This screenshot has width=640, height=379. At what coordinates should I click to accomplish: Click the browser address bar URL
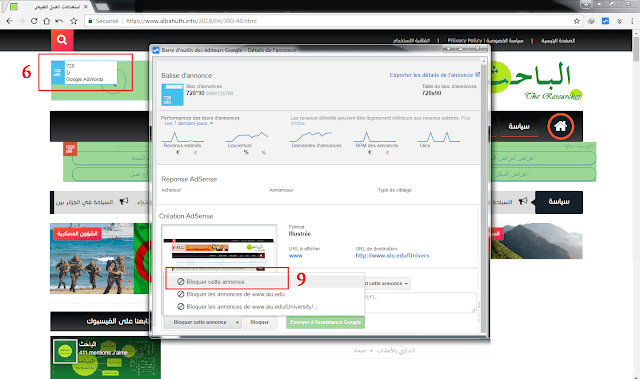[x=191, y=21]
